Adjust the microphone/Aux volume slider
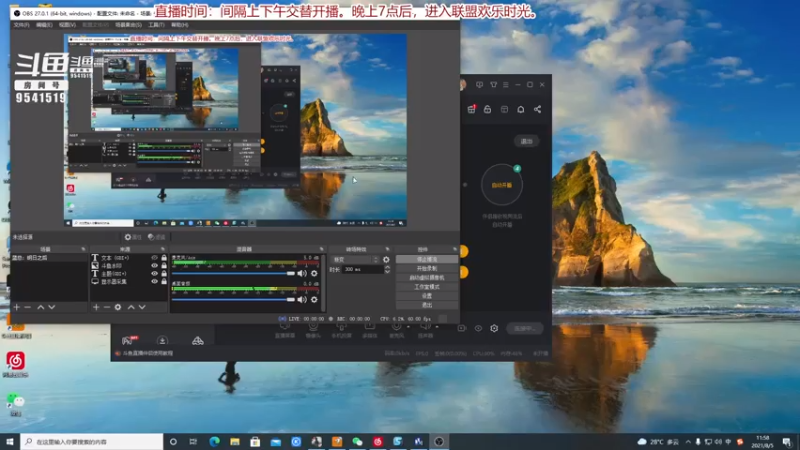Screen dimensions: 800x450 234,273
